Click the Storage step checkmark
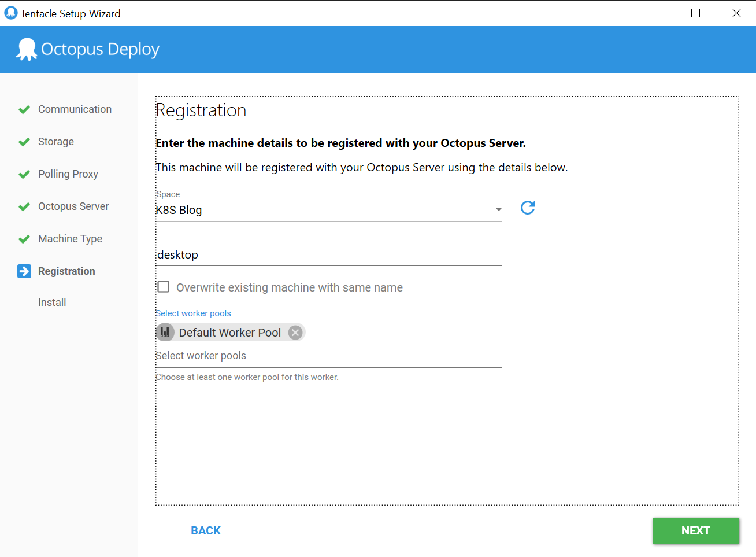The image size is (756, 557). [24, 142]
